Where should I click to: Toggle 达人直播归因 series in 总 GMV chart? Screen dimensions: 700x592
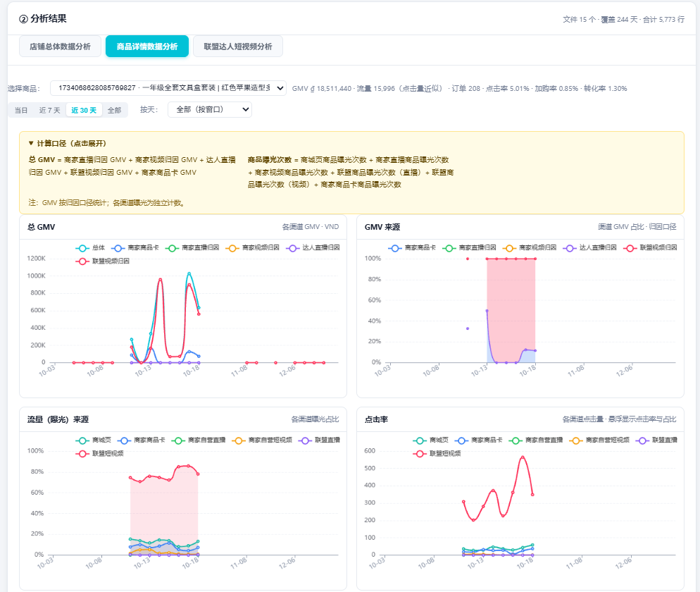[313, 248]
